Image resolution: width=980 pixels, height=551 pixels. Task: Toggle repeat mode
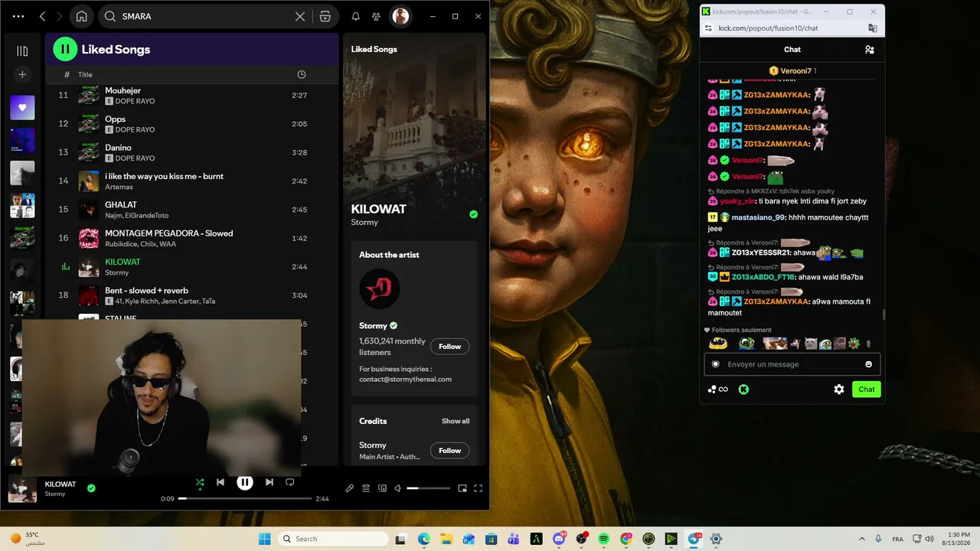click(289, 482)
